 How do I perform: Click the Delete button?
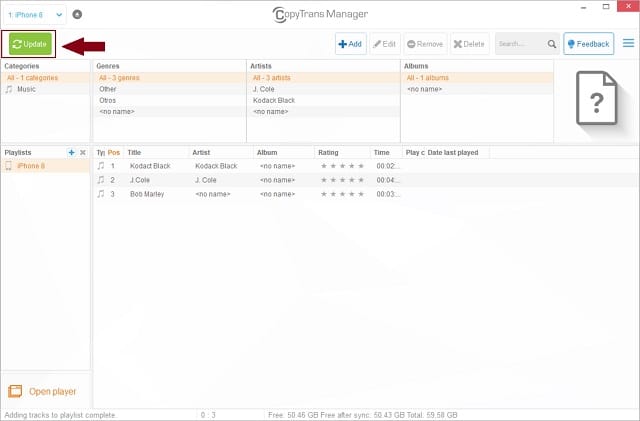point(469,44)
